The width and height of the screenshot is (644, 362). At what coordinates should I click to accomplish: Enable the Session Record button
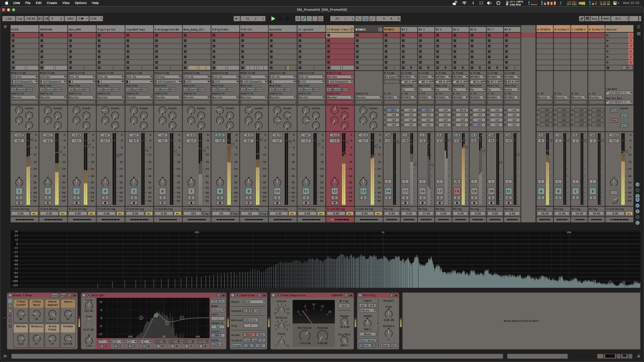pos(287,19)
